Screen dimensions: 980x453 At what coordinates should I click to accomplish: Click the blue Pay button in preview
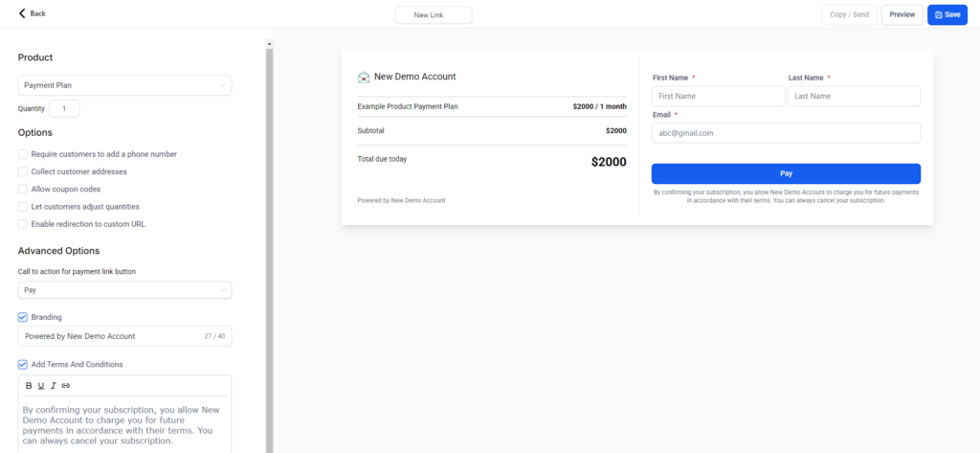pyautogui.click(x=786, y=173)
